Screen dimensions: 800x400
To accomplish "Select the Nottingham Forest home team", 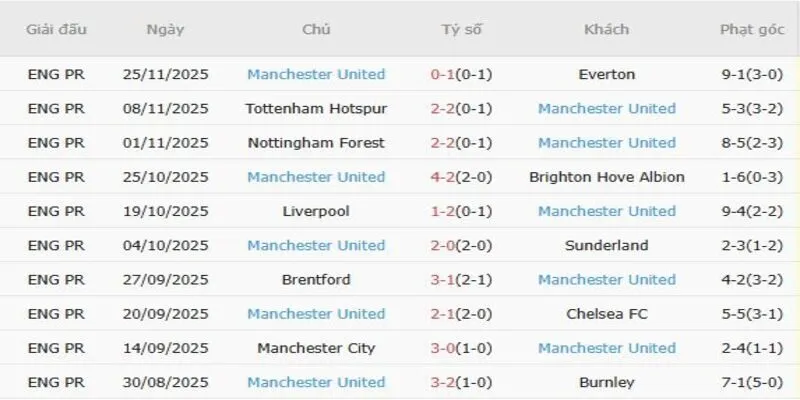I will coord(316,142).
